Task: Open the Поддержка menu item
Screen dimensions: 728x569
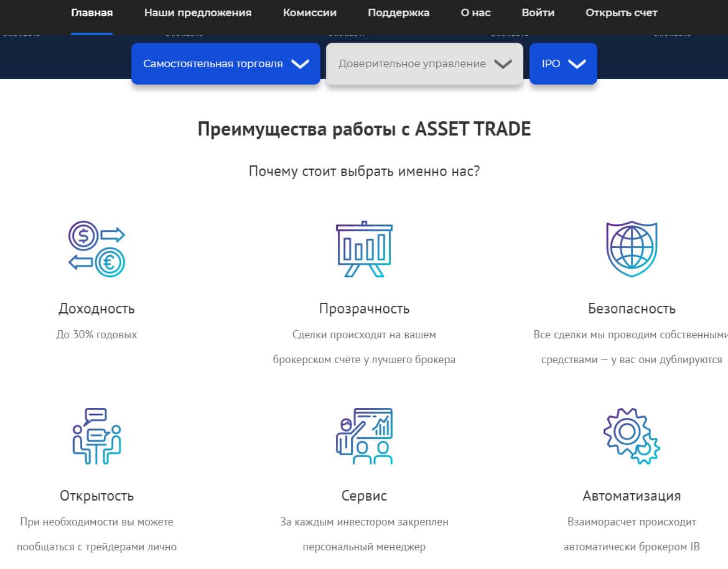Action: click(x=398, y=13)
